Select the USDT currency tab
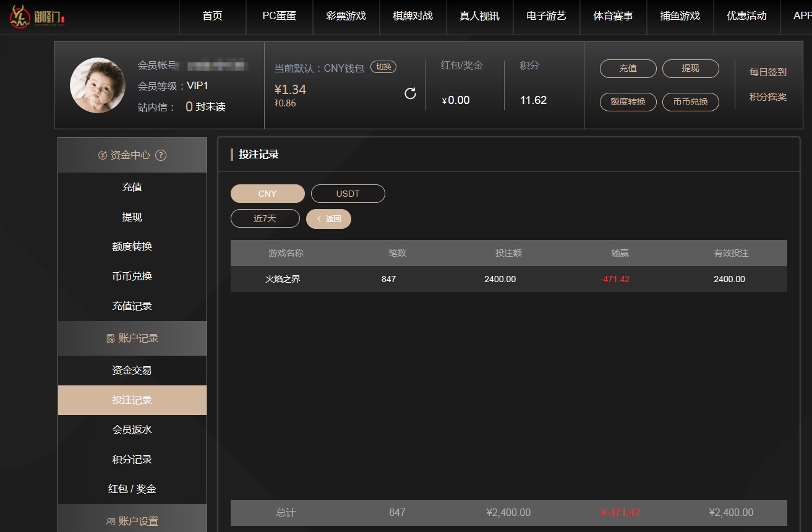Image resolution: width=812 pixels, height=532 pixels. pos(348,194)
